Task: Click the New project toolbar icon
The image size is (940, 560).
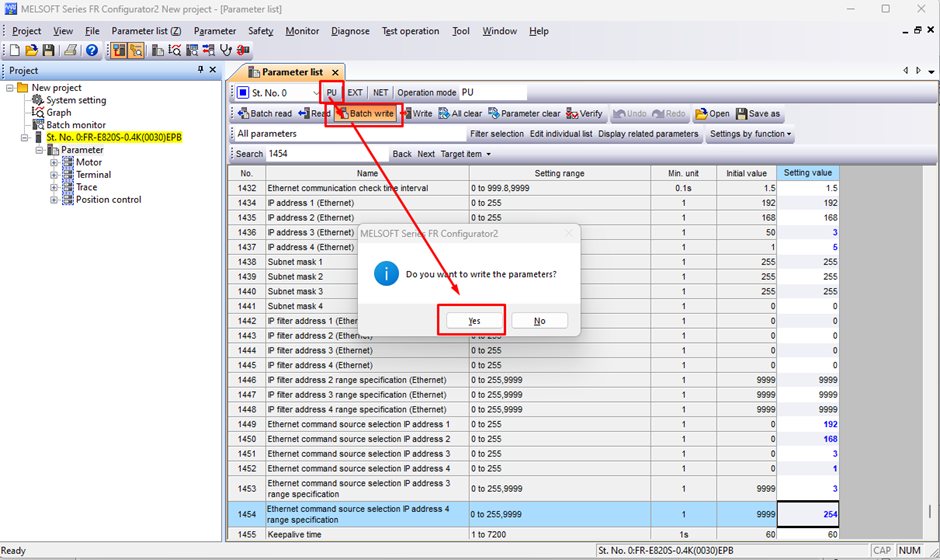Action: 15,50
